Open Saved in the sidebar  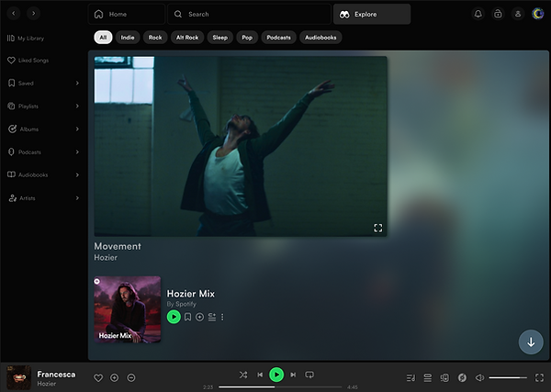coord(21,83)
